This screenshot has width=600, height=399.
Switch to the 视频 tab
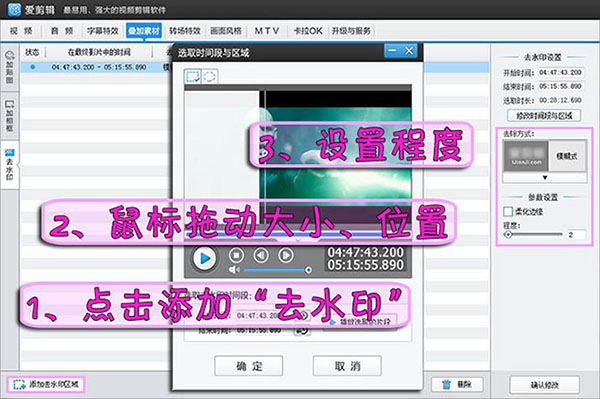click(x=21, y=31)
